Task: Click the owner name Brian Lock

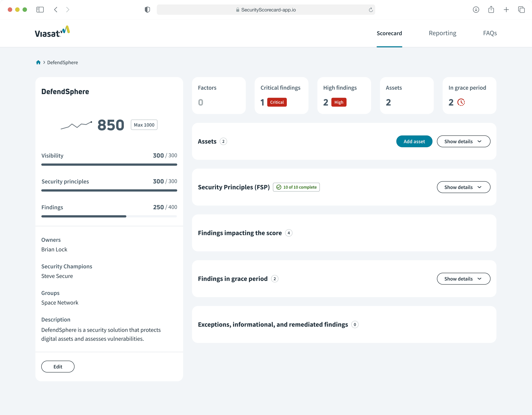Action: (x=54, y=249)
